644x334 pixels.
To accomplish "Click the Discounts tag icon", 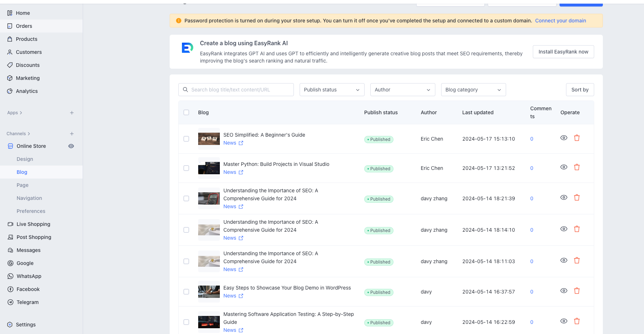I will (10, 65).
